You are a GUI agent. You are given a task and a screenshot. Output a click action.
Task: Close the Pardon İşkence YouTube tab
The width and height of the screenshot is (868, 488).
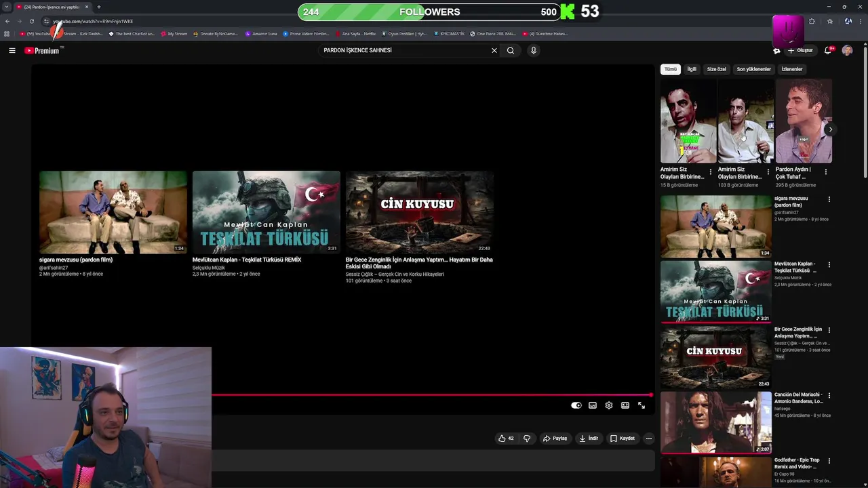(x=87, y=7)
